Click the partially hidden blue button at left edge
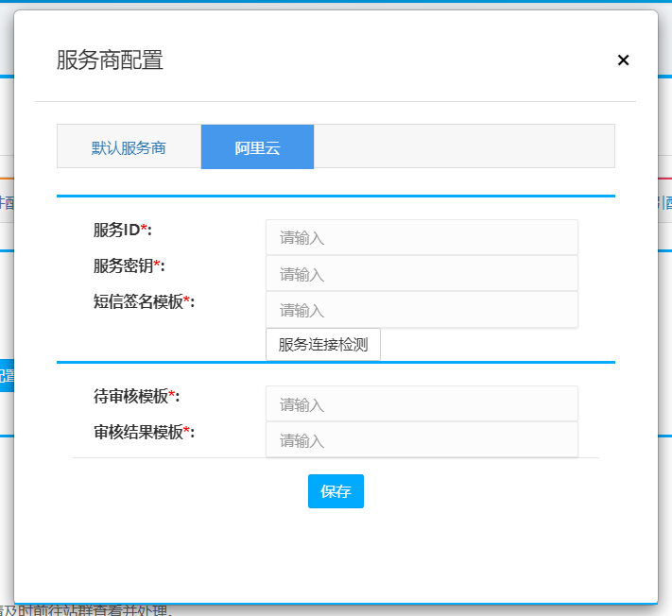 [6, 375]
